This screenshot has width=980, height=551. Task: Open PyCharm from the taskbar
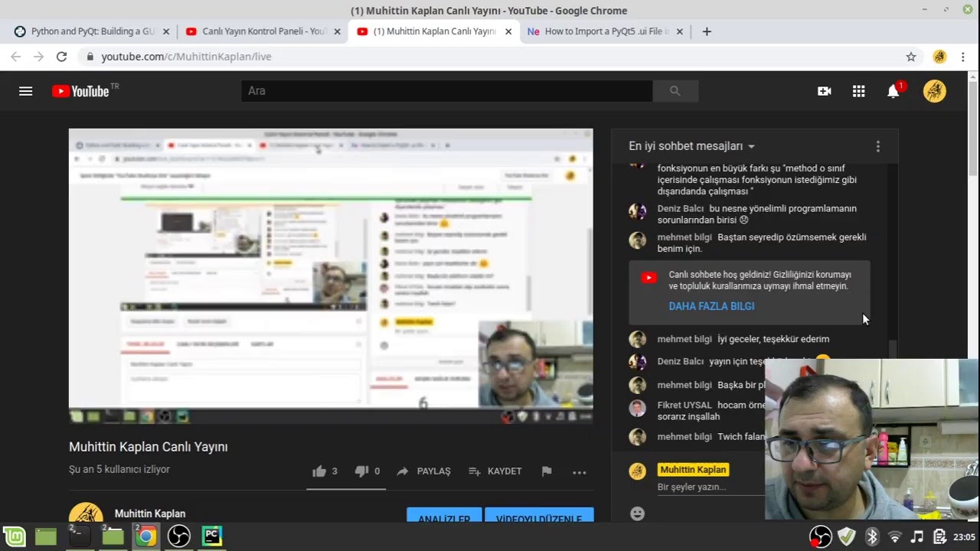[x=212, y=536]
